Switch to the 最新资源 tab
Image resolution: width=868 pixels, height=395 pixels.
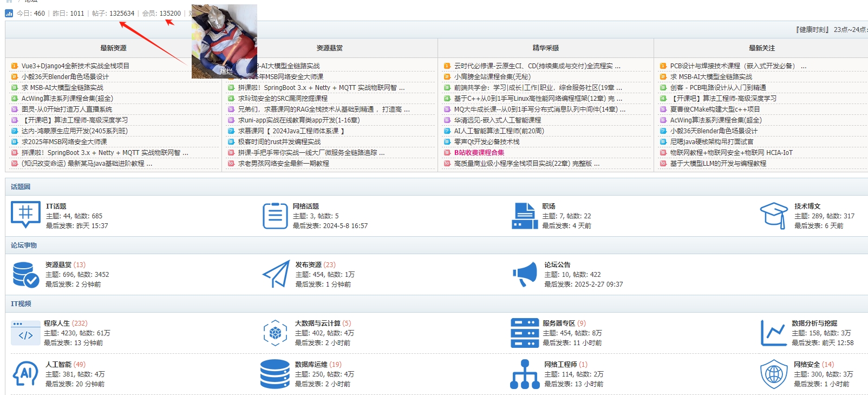tap(113, 48)
